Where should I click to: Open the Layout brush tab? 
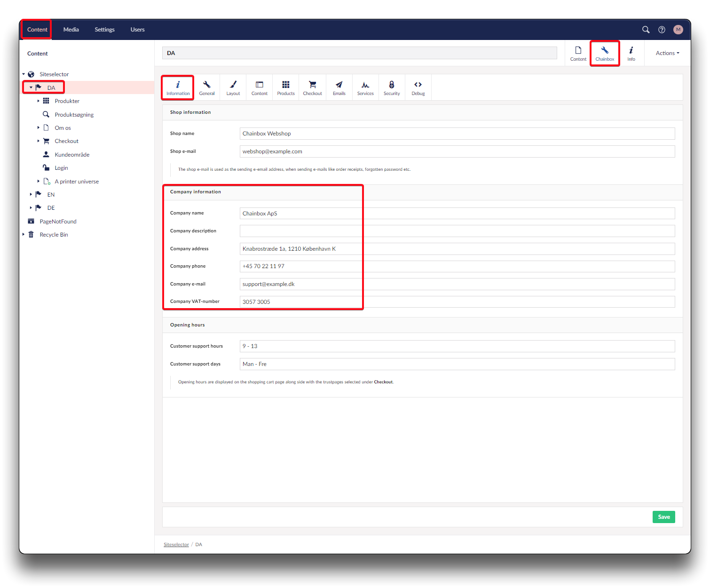click(233, 87)
